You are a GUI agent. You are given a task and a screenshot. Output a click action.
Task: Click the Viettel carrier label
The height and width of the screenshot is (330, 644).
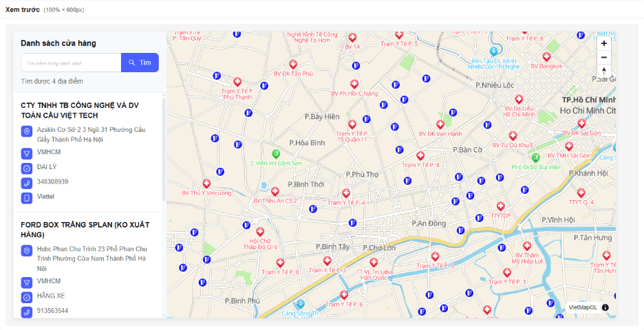pyautogui.click(x=45, y=196)
